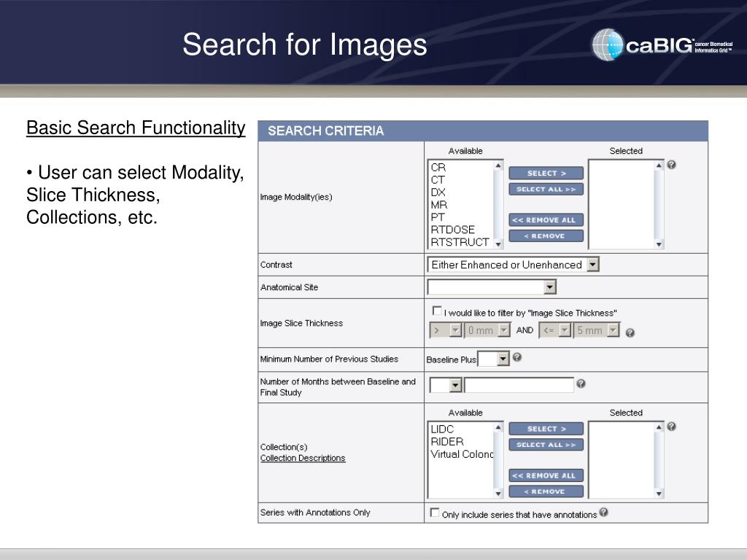Click << REMOVE ALL for Image Modality

click(546, 219)
